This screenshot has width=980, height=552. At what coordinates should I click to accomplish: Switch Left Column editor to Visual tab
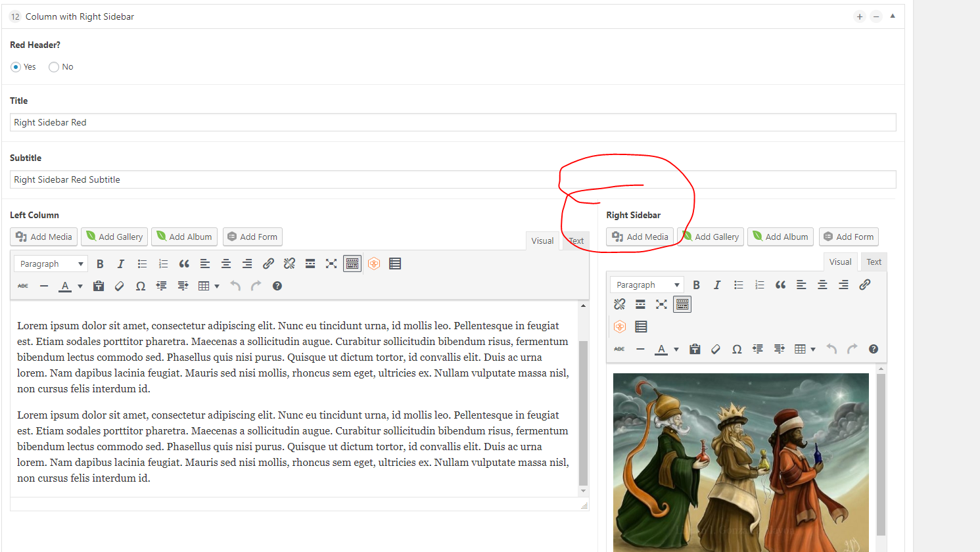[542, 241]
